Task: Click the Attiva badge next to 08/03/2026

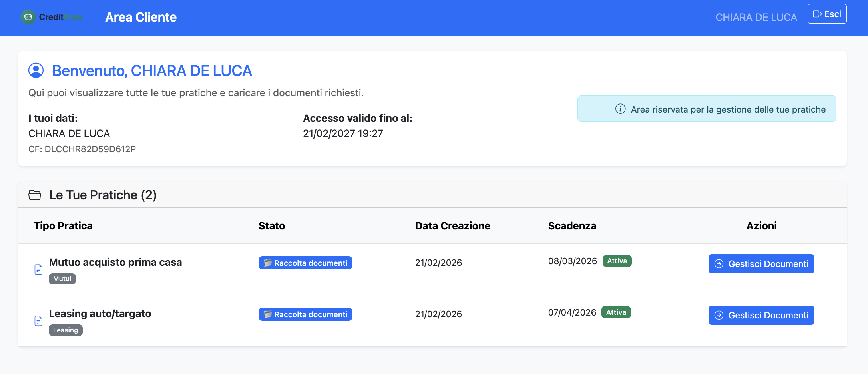Action: point(617,261)
